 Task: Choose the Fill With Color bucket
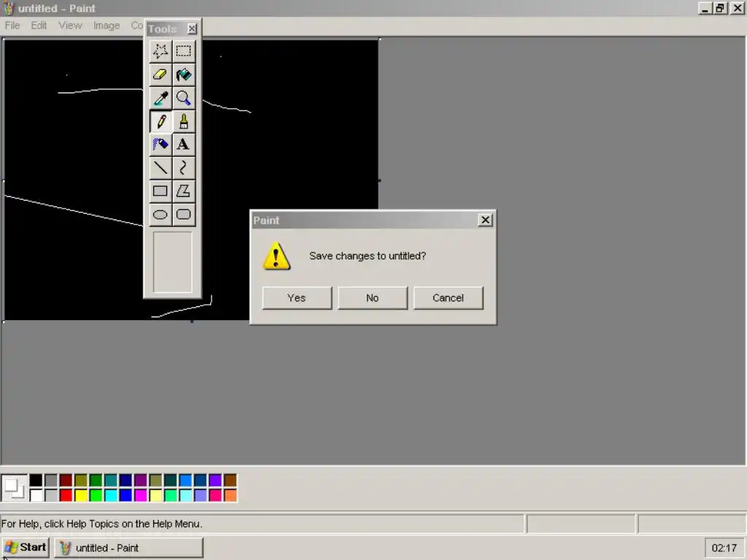183,74
